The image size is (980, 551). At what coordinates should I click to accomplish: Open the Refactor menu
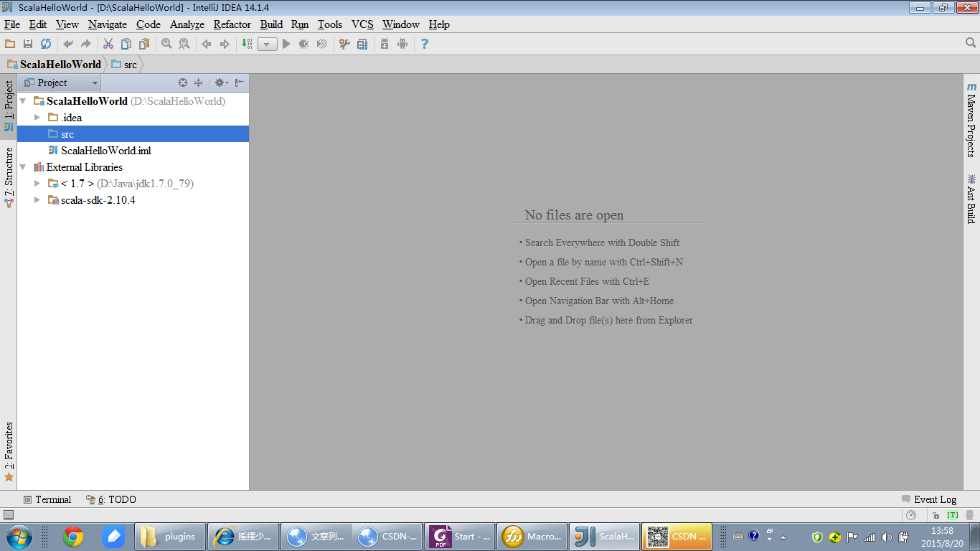232,24
